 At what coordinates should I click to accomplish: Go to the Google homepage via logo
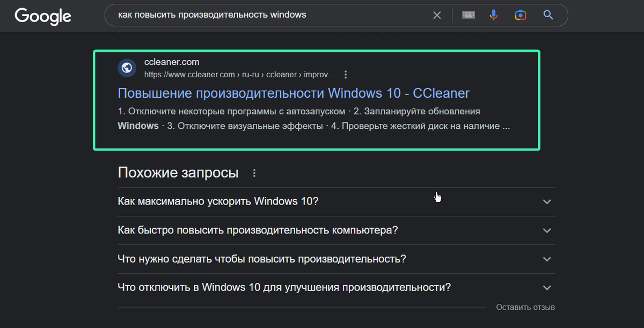43,16
